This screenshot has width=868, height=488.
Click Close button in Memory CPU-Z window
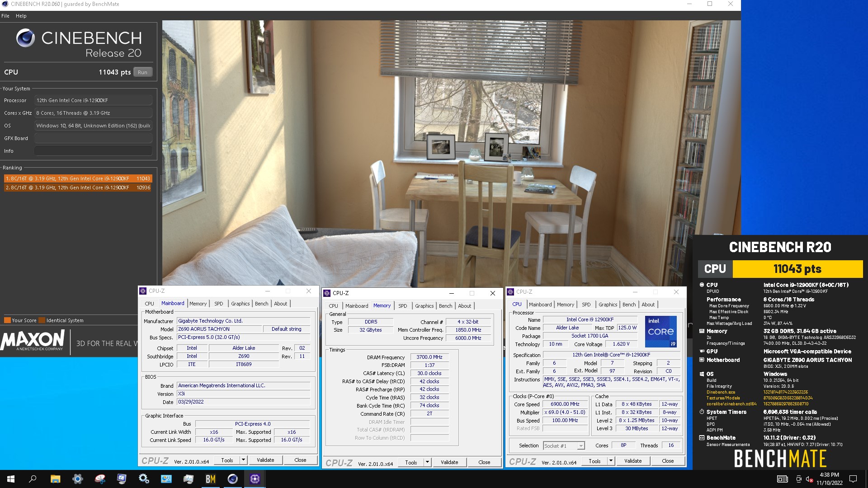(484, 462)
